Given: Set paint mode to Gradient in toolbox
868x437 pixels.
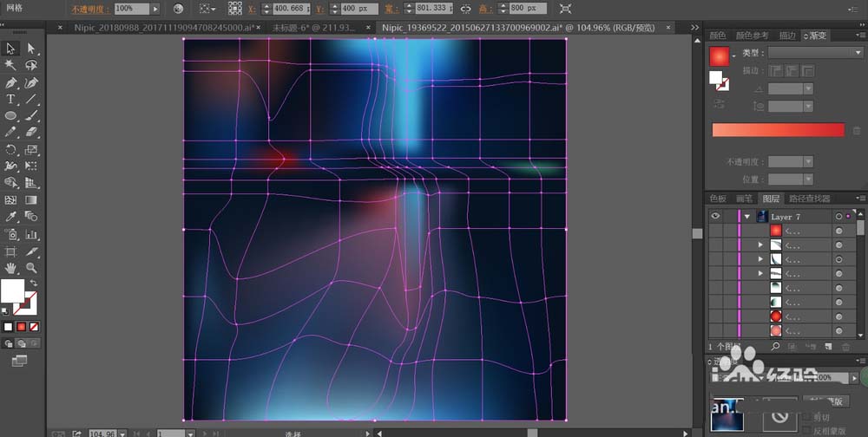Looking at the screenshot, I should [x=21, y=327].
